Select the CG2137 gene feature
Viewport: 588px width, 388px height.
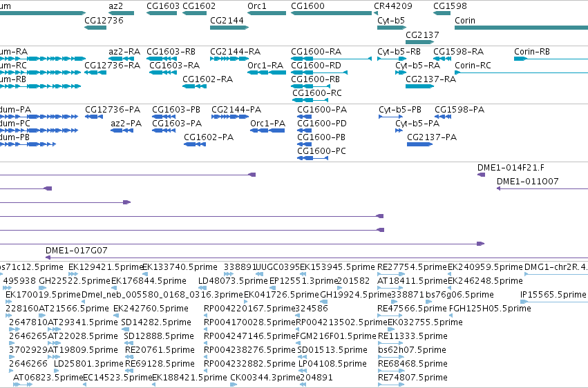419,42
